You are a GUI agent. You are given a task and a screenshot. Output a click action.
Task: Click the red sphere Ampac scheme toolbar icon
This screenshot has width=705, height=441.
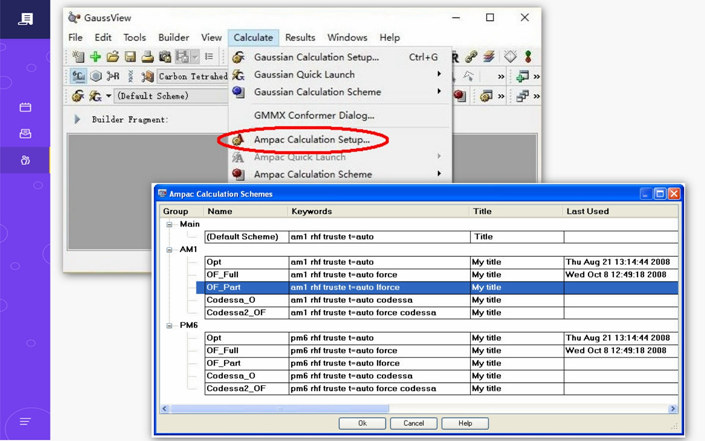tap(459, 95)
